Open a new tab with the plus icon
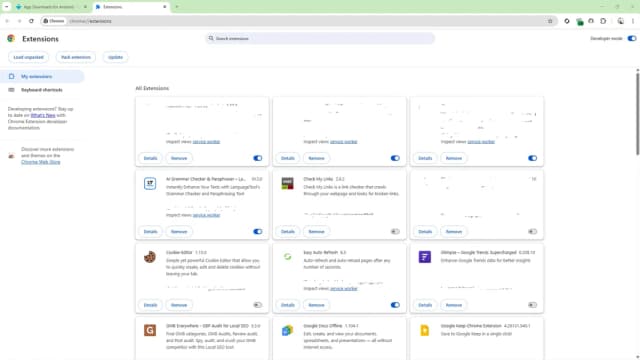This screenshot has height=360, width=640. coord(177,7)
